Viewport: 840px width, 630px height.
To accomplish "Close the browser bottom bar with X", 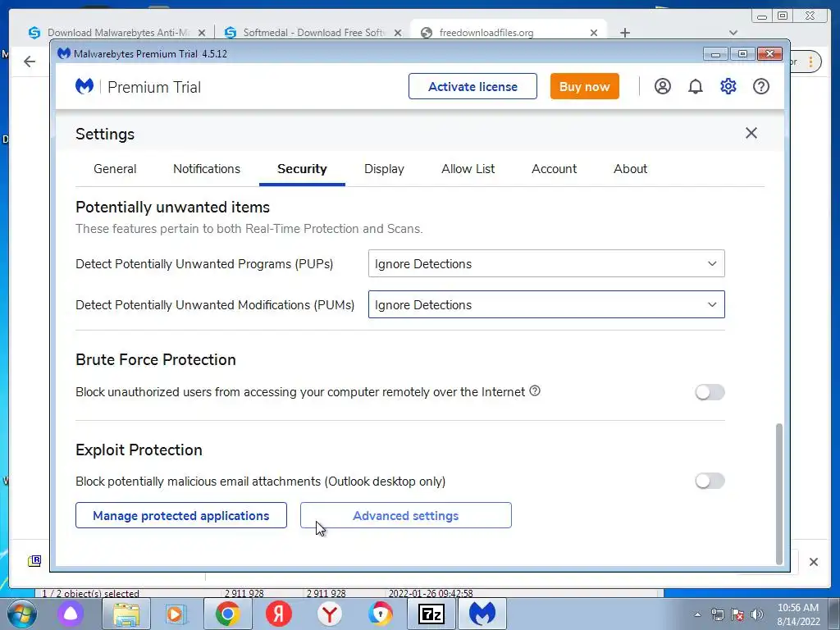I will pyautogui.click(x=813, y=561).
